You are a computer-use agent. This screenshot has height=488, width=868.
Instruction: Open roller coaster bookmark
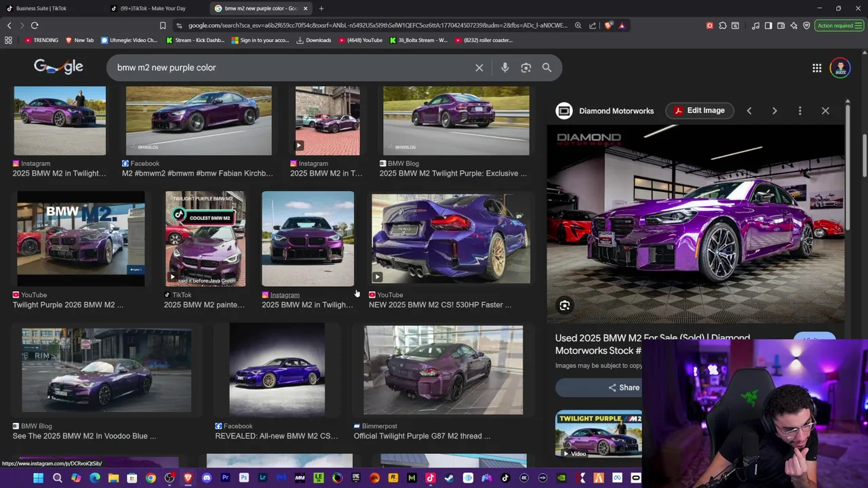pyautogui.click(x=483, y=40)
